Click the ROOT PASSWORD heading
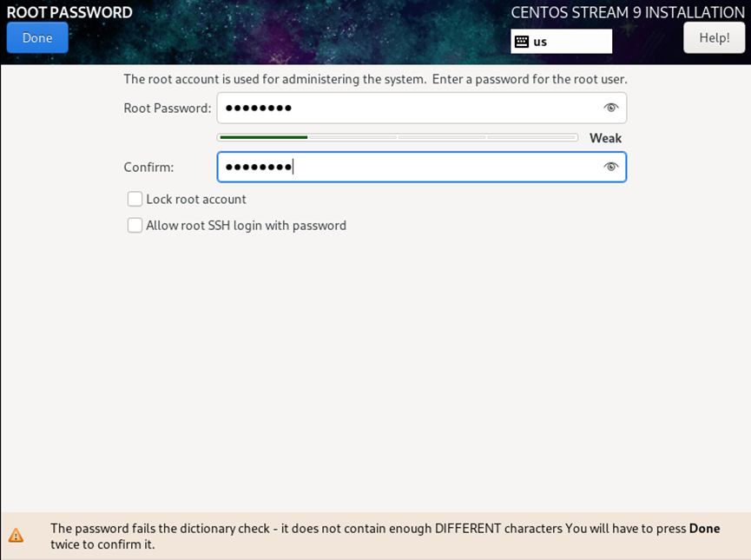 pyautogui.click(x=69, y=12)
